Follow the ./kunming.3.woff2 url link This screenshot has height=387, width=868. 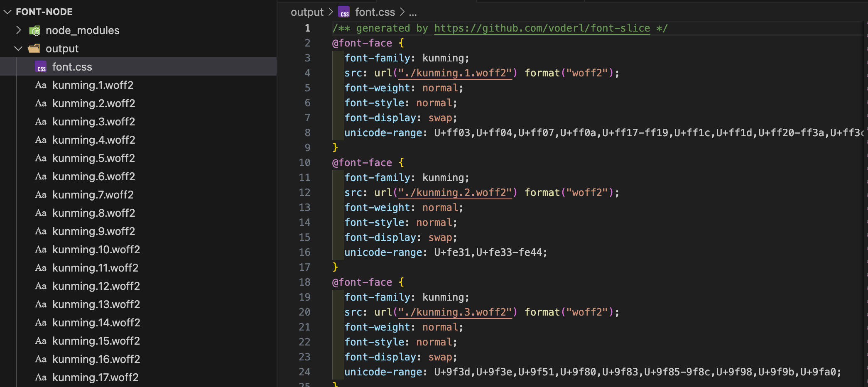pyautogui.click(x=455, y=312)
